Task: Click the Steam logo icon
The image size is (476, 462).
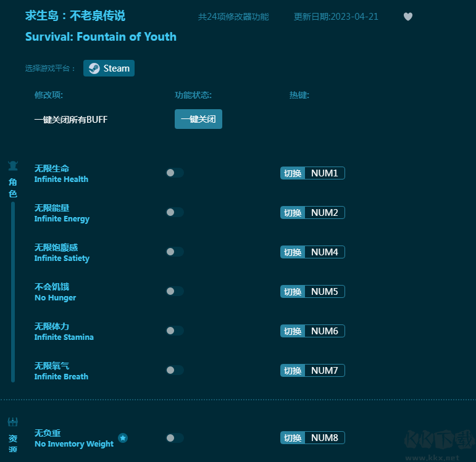Action: click(x=94, y=68)
